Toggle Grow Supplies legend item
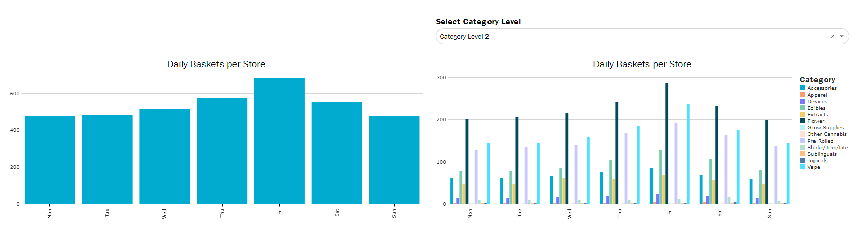Image resolution: width=868 pixels, height=227 pixels. coord(825,127)
